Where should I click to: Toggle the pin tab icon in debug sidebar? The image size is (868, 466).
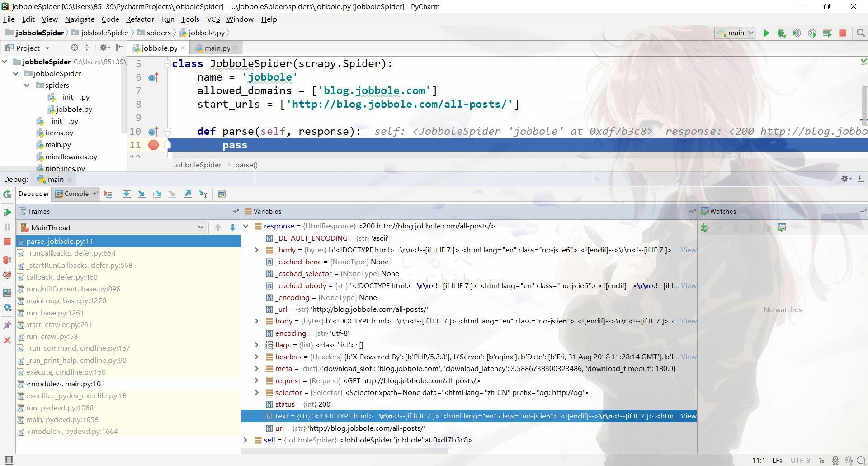coord(7,325)
